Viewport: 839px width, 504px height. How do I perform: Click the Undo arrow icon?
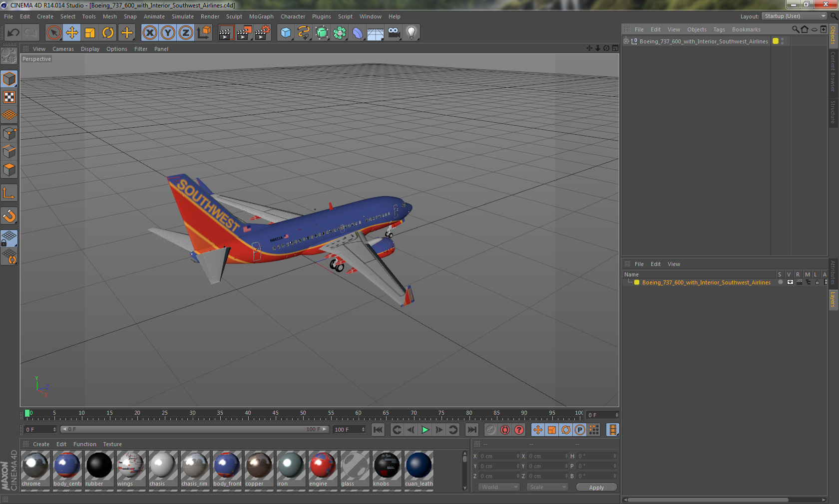(13, 33)
